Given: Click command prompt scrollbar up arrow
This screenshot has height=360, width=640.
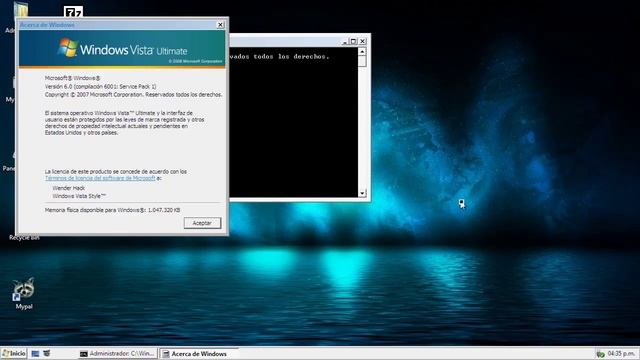Looking at the screenshot, I should click(x=362, y=52).
